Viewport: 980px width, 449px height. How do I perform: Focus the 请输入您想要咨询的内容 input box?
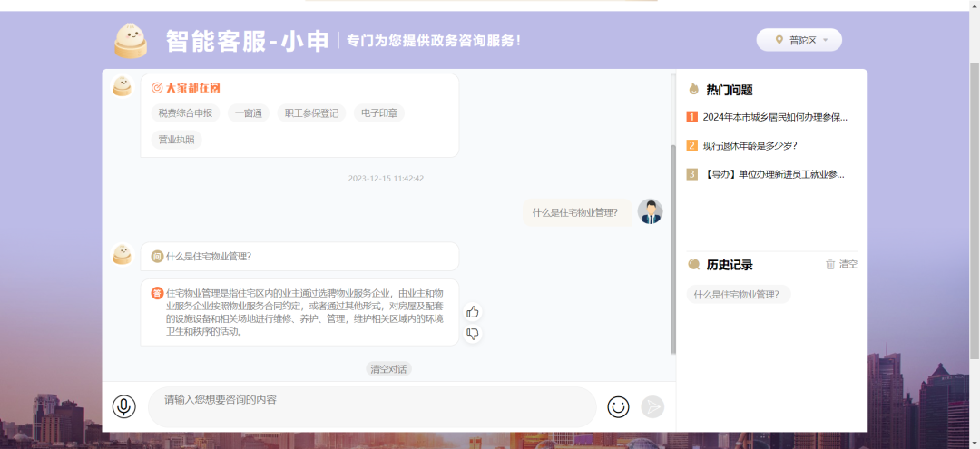click(372, 406)
